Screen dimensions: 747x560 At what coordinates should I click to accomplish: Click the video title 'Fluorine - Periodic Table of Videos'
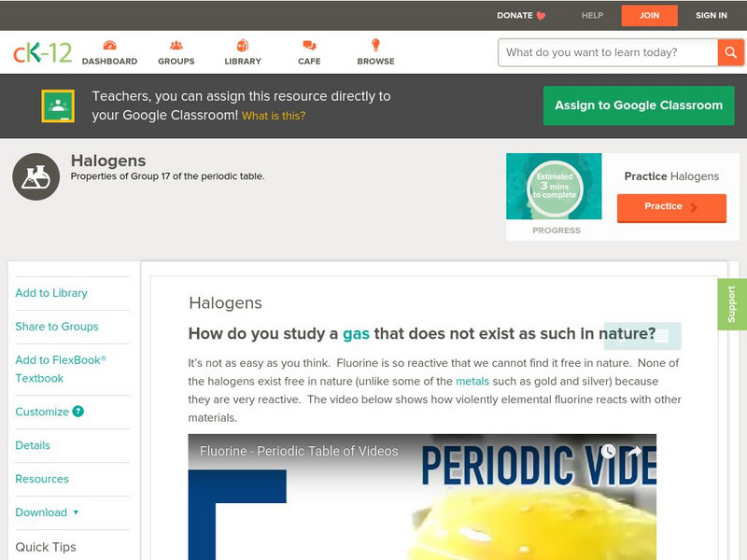[x=299, y=451]
